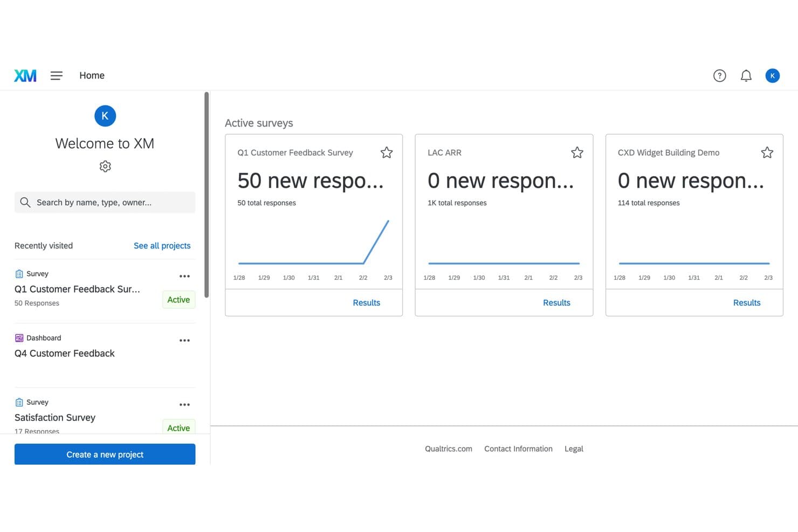Viewport: 798px width, 532px height.
Task: Click the 114 total responses text
Action: click(648, 203)
